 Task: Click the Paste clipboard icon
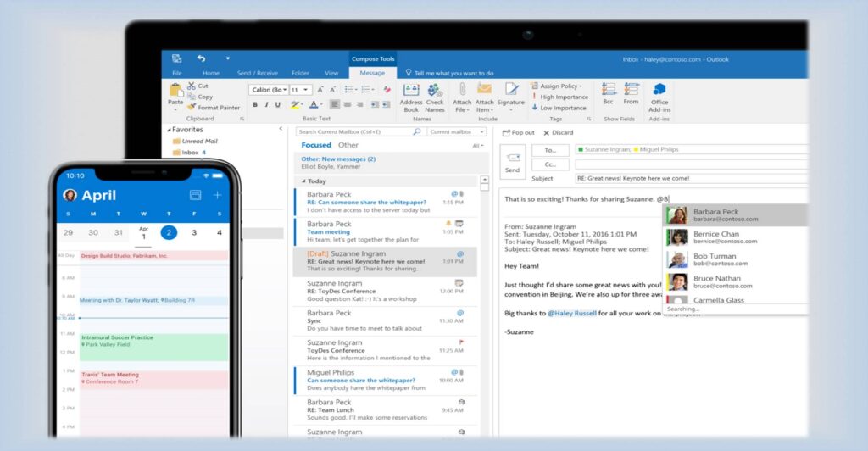tap(175, 90)
